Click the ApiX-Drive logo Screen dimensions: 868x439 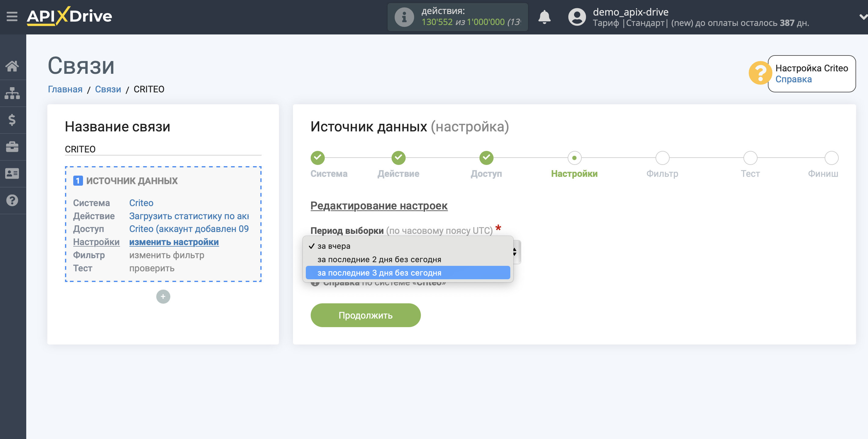(69, 16)
